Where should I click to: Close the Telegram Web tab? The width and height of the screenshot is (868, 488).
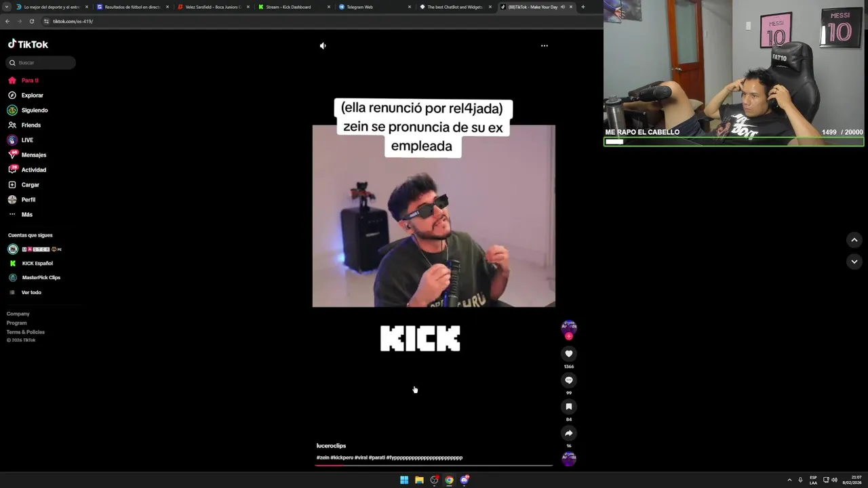pyautogui.click(x=410, y=7)
